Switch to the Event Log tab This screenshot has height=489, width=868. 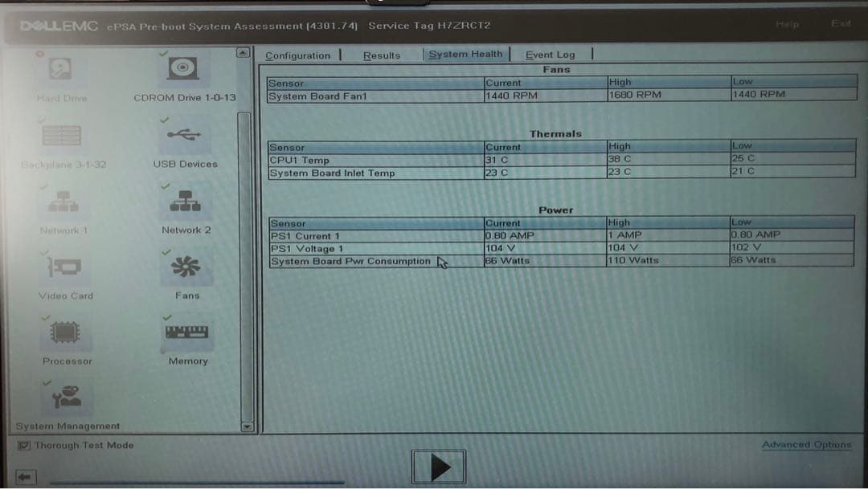pyautogui.click(x=550, y=55)
